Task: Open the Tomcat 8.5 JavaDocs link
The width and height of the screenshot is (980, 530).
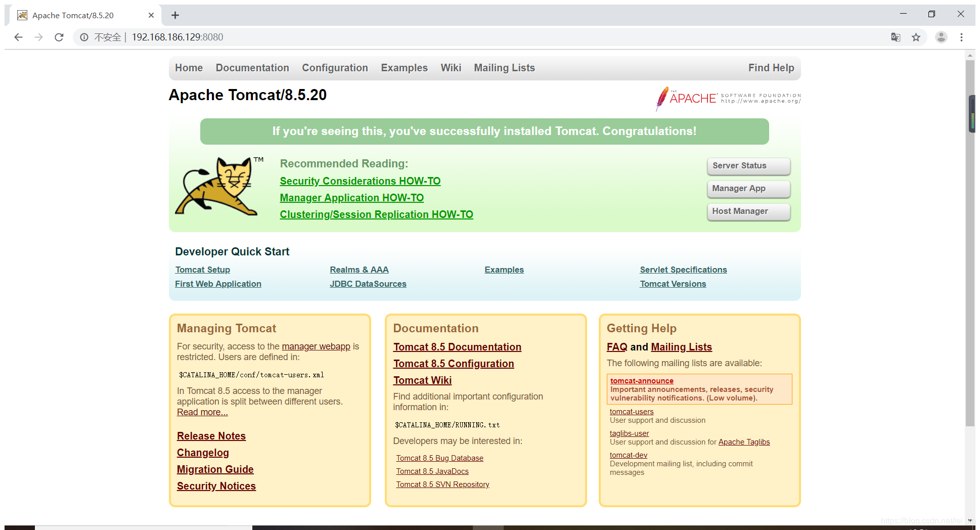Action: (x=432, y=471)
